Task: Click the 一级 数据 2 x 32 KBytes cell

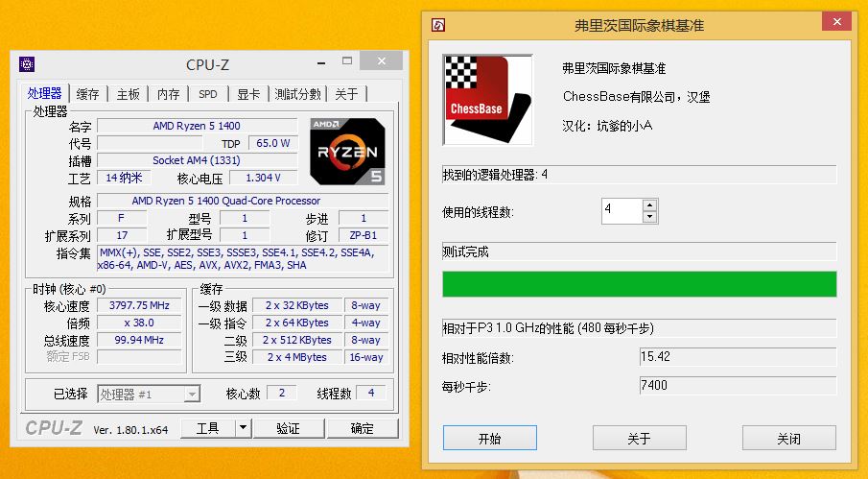Action: click(x=297, y=305)
